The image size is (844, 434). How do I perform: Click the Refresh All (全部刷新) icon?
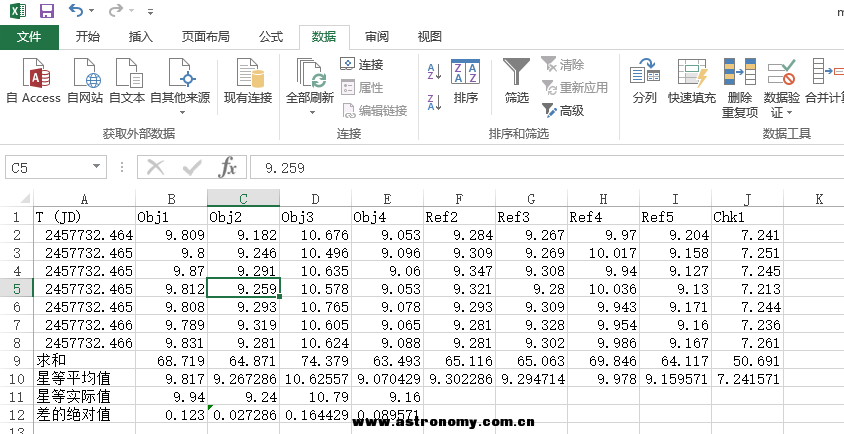[x=310, y=74]
